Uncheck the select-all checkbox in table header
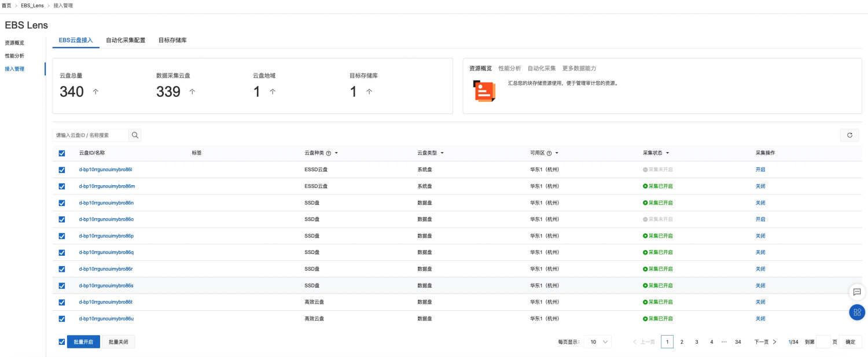868x357 pixels. tap(62, 153)
